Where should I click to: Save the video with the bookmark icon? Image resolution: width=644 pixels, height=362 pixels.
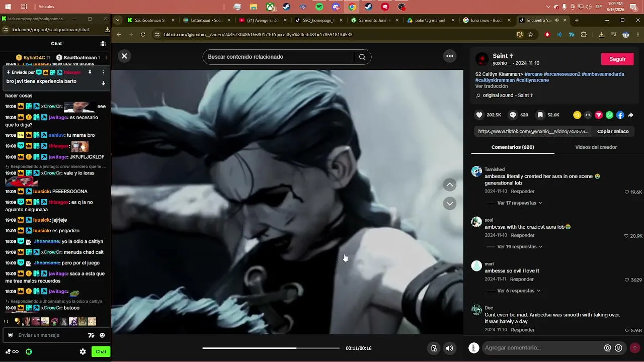(540, 115)
